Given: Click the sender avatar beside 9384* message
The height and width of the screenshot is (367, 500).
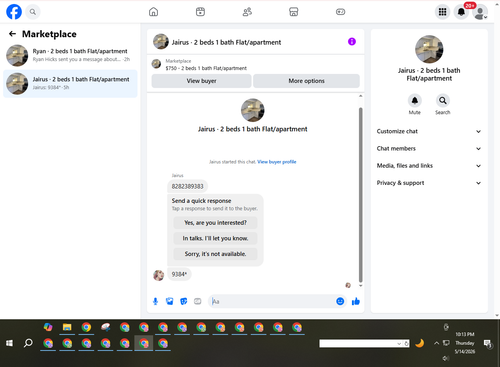Looking at the screenshot, I should [x=158, y=275].
